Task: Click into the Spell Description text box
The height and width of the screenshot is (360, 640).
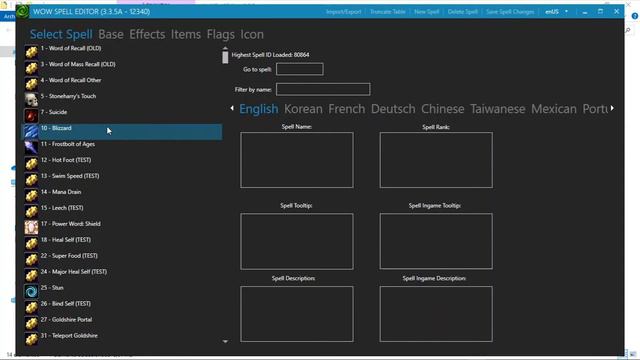Action: click(297, 314)
